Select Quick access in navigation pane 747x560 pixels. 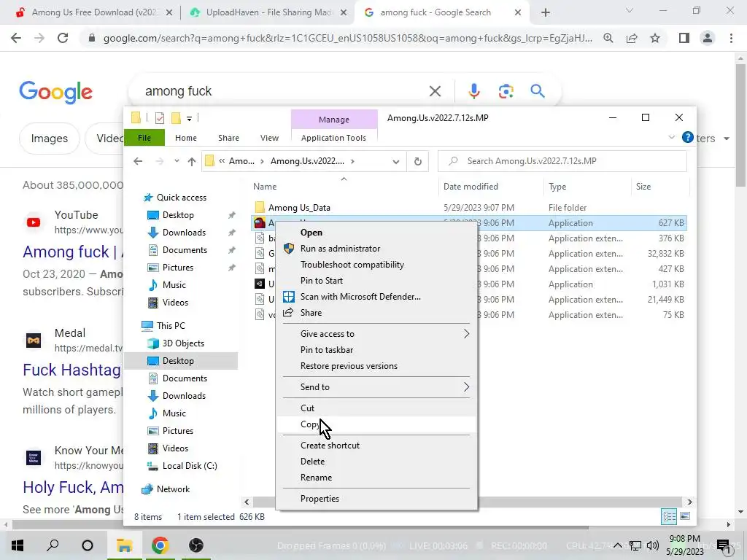click(x=182, y=198)
